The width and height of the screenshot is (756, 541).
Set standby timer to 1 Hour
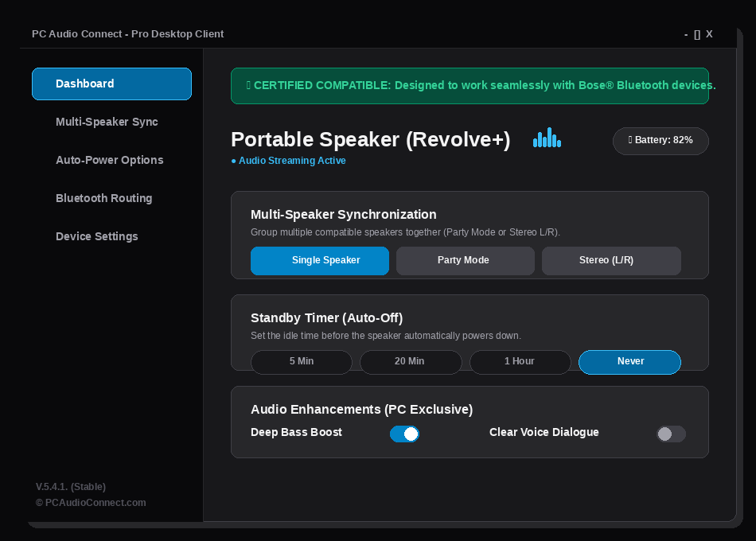tap(520, 362)
